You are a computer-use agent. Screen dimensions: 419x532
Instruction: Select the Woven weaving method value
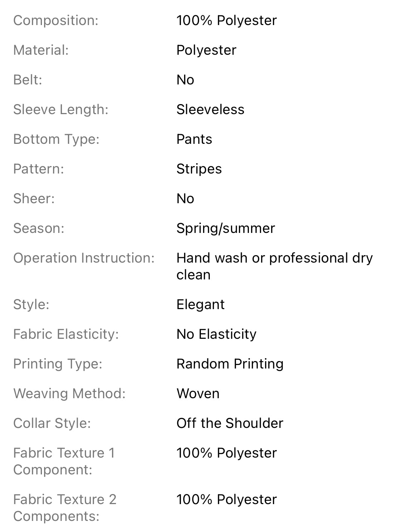click(198, 394)
